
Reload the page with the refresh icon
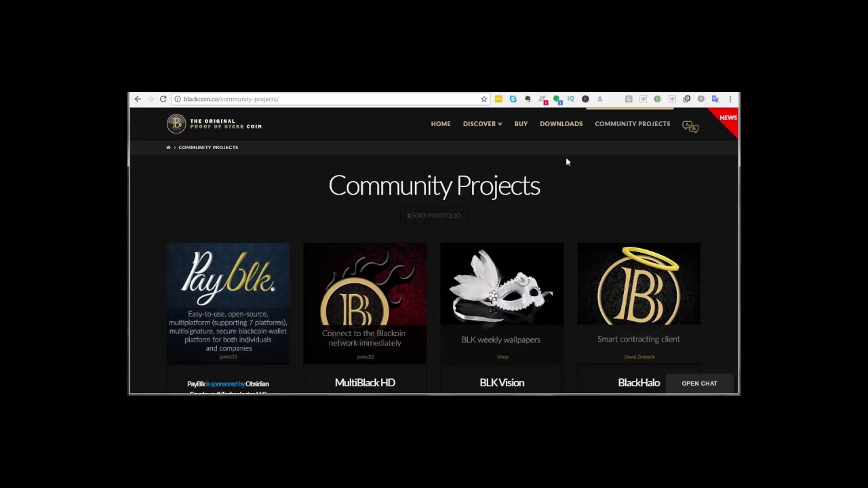(163, 99)
